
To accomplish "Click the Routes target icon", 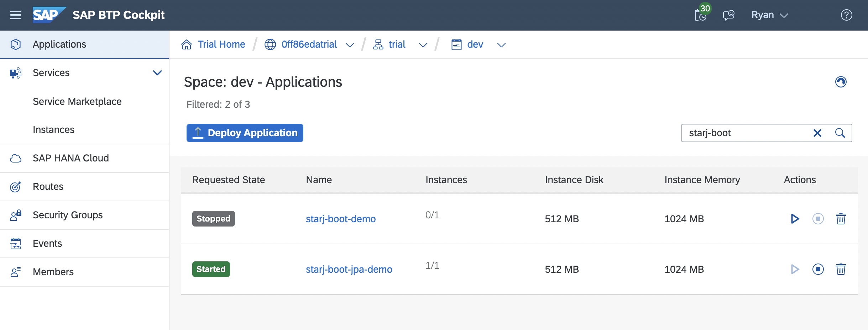I will tap(16, 187).
